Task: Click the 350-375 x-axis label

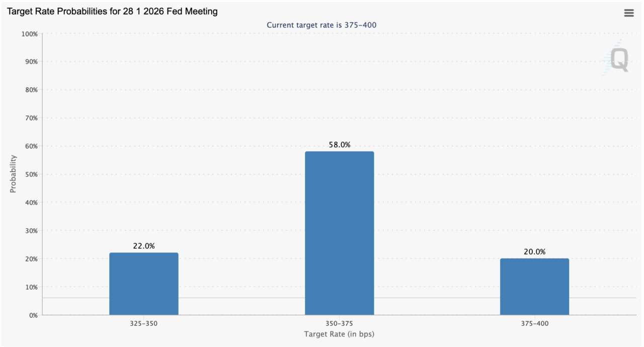Action: (339, 323)
